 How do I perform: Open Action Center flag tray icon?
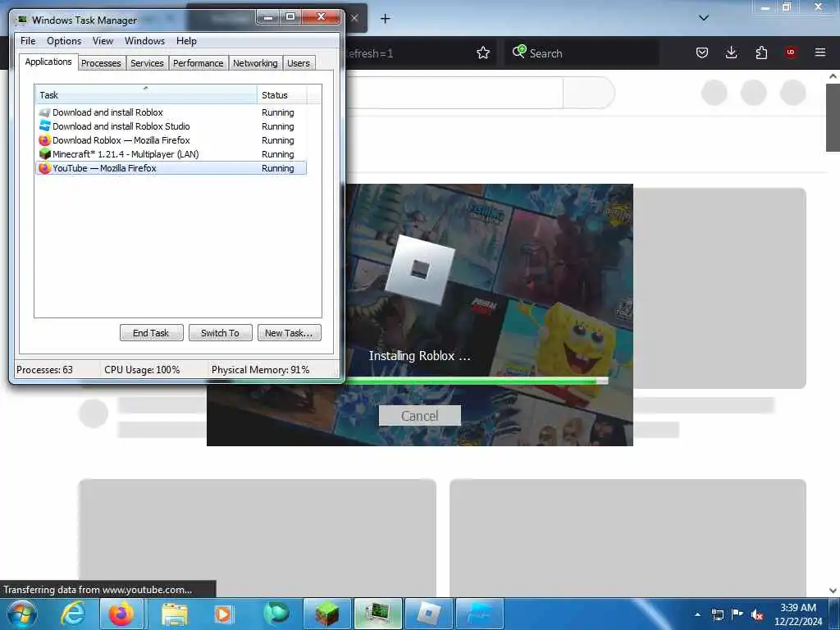tap(737, 614)
